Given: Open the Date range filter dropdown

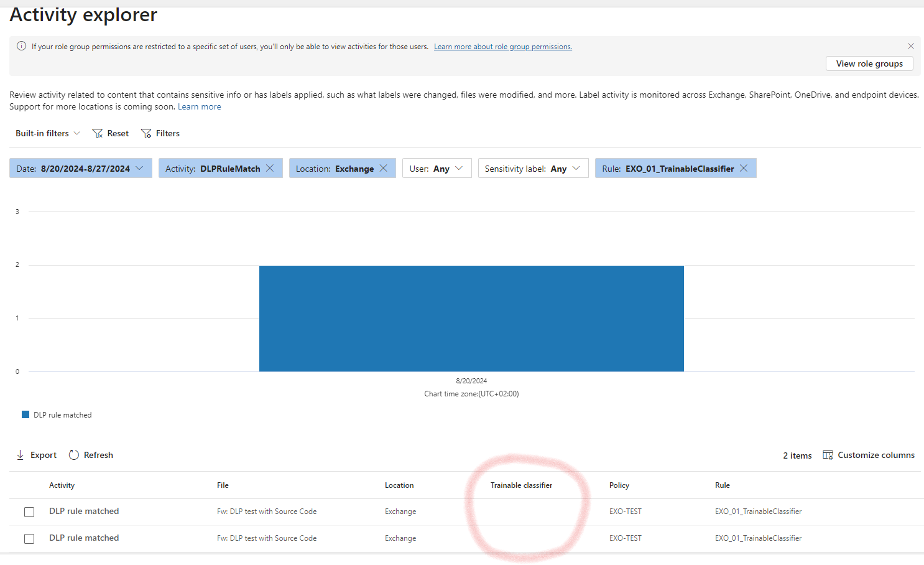Looking at the screenshot, I should pos(139,167).
